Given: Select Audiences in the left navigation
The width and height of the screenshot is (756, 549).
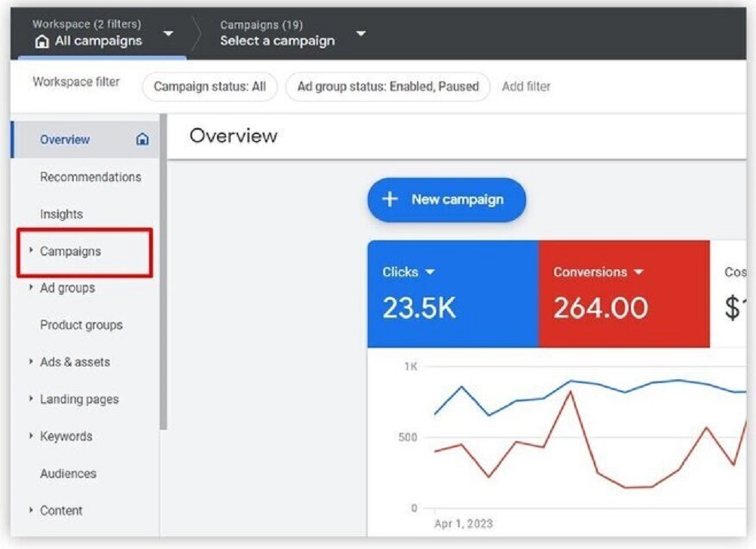Looking at the screenshot, I should [68, 474].
